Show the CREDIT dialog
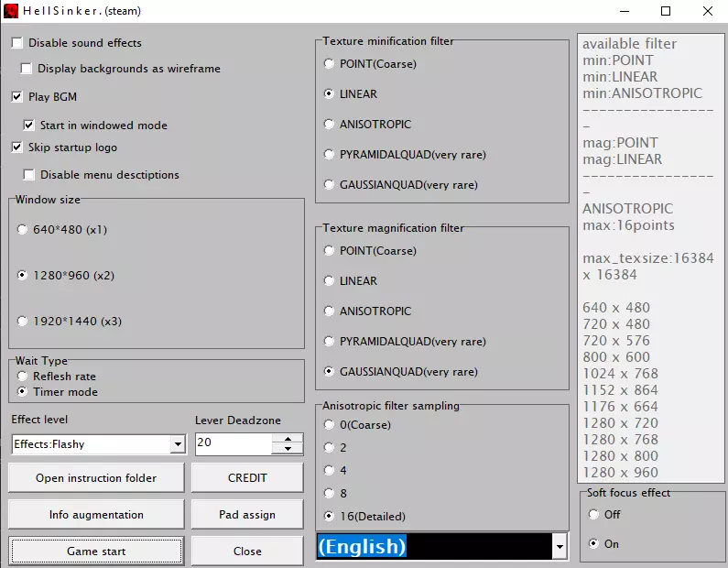 coord(247,477)
